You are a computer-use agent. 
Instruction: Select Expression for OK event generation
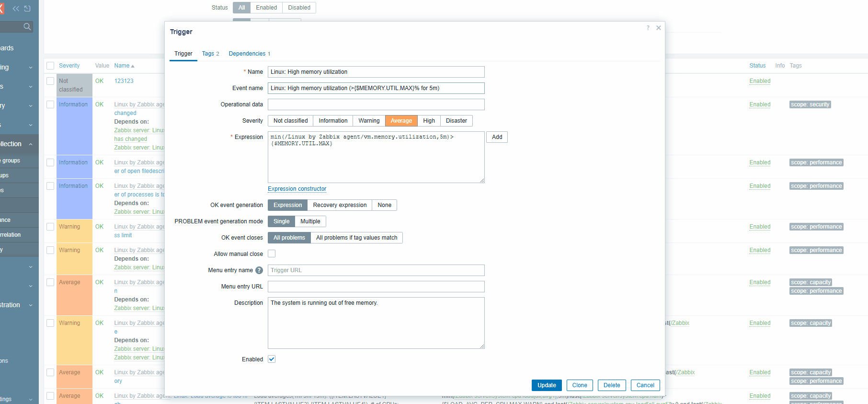coord(287,205)
